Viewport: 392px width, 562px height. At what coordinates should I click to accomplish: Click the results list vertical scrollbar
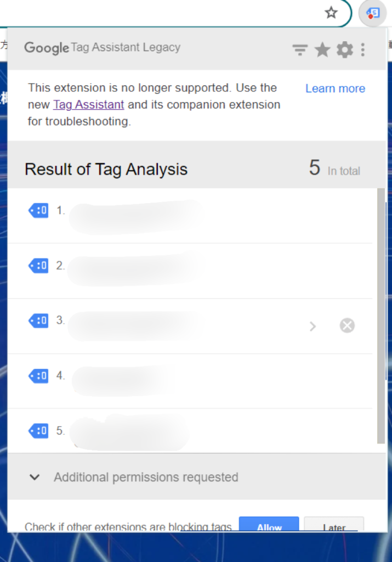tap(380, 316)
